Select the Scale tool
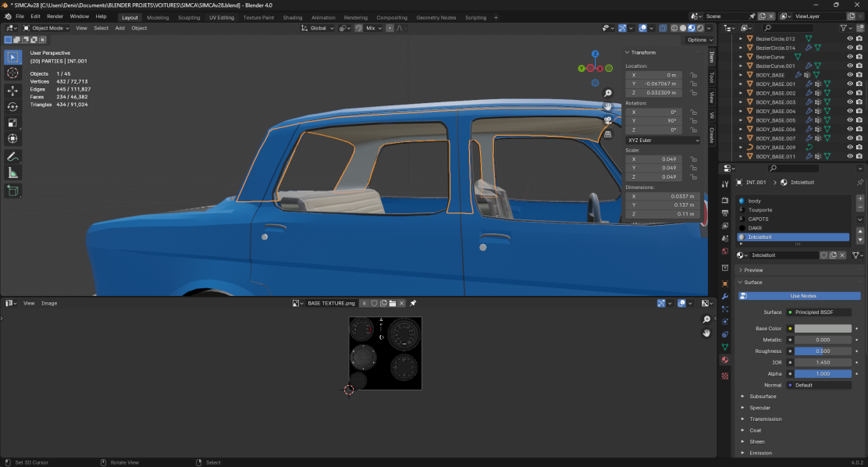868x467 pixels. 12,123
